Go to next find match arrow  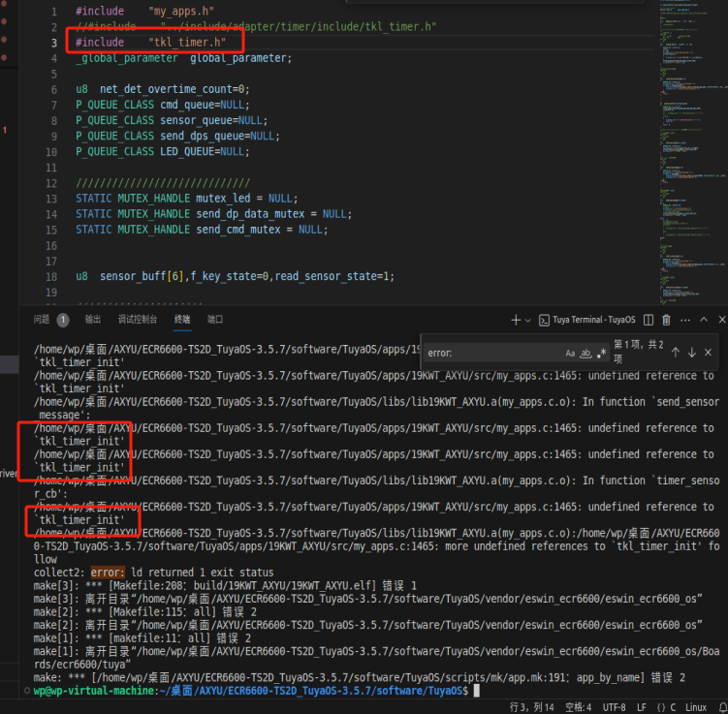pyautogui.click(x=692, y=353)
